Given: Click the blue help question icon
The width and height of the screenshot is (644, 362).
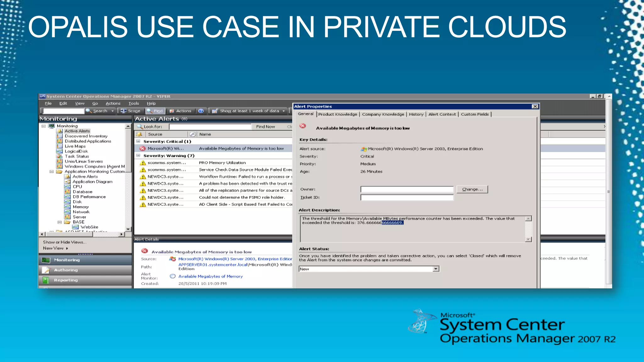Looking at the screenshot, I should [x=201, y=111].
